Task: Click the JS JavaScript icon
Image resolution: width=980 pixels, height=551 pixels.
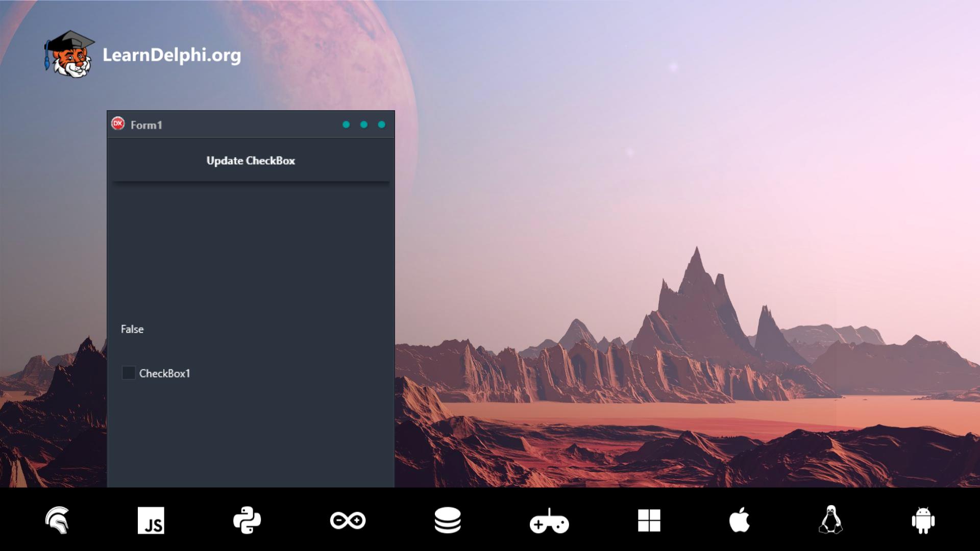Action: [x=151, y=520]
